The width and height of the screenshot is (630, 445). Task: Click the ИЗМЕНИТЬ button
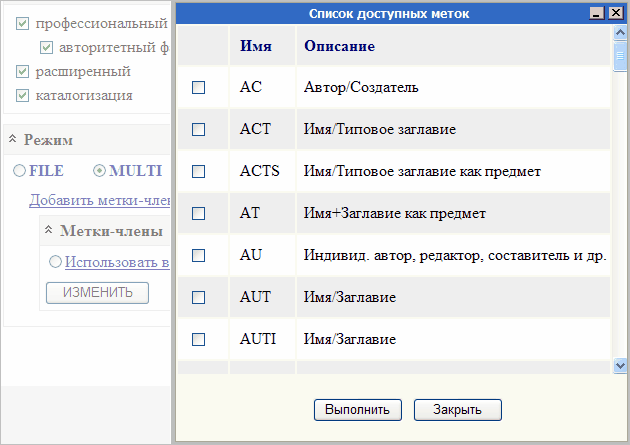[97, 293]
